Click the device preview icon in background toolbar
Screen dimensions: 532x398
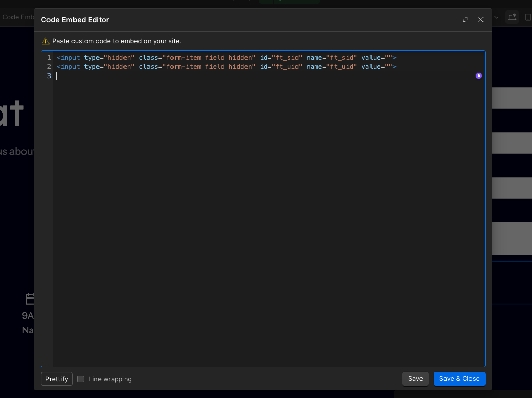pyautogui.click(x=512, y=17)
